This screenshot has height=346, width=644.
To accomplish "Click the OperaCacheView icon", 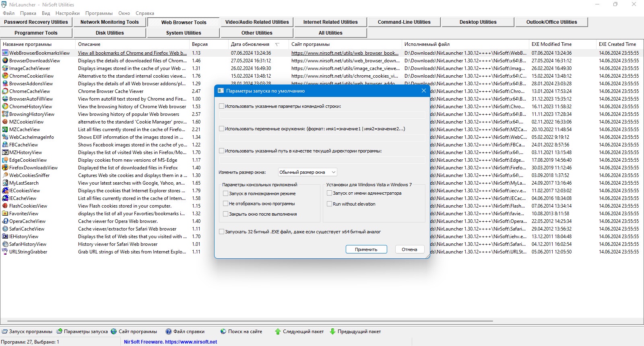I will point(5,221).
